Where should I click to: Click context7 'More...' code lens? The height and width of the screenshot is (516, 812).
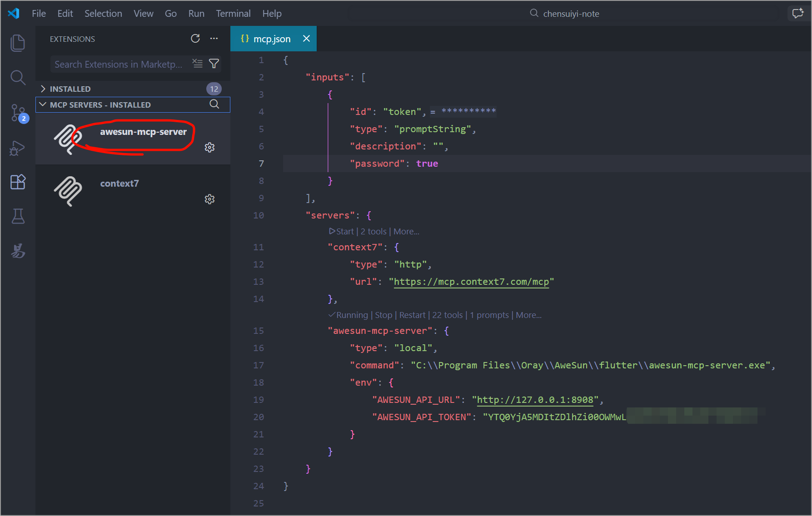(x=406, y=231)
